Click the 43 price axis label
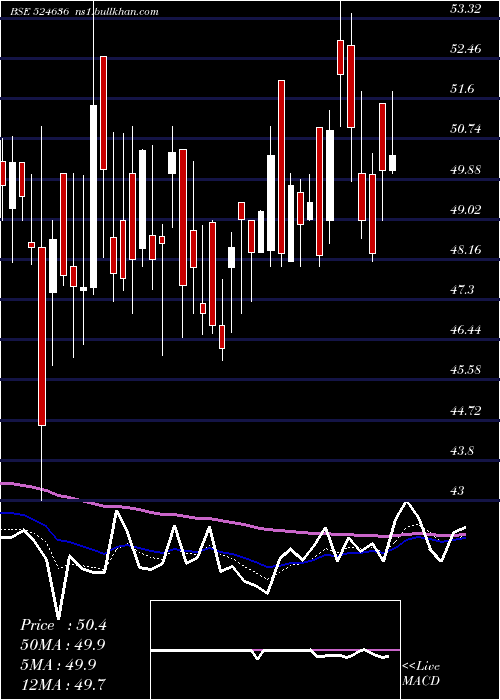500x700 pixels. click(458, 491)
